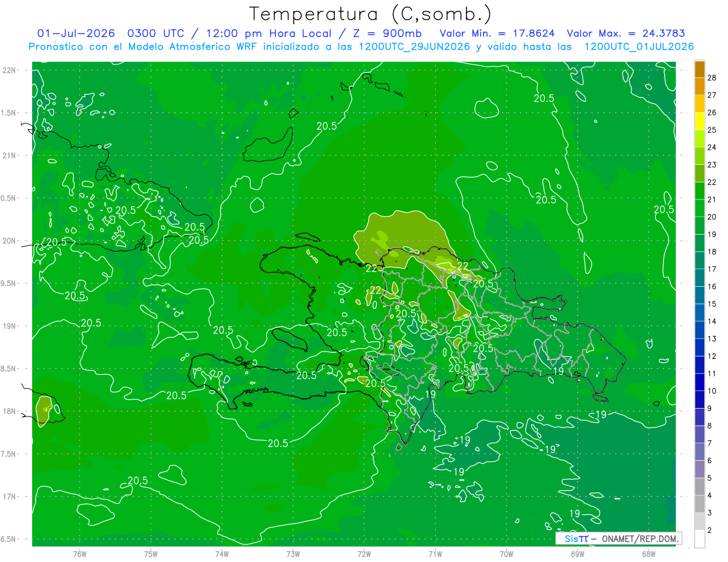Click the "SisTT - ONAMET/REP.DOM." credit box
This screenshot has height=562, width=728.
pyautogui.click(x=618, y=538)
